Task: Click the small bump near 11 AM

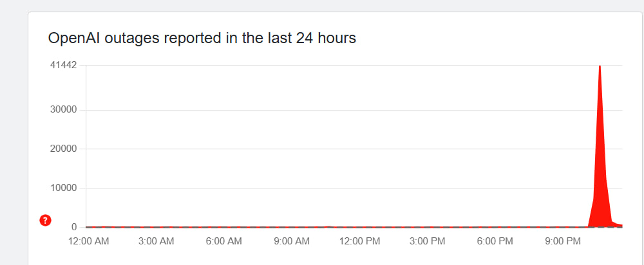Action: (x=328, y=226)
